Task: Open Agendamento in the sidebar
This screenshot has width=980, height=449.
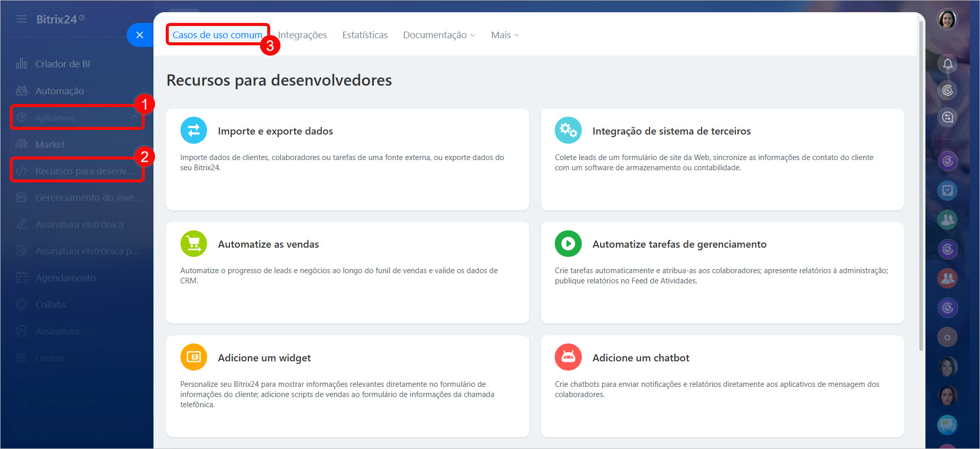Action: 65,278
